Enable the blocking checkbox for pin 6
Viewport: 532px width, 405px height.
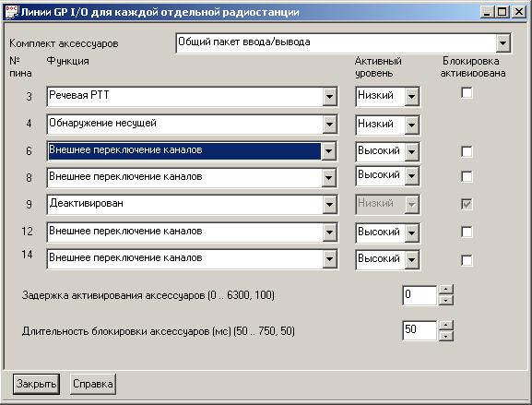coord(467,151)
